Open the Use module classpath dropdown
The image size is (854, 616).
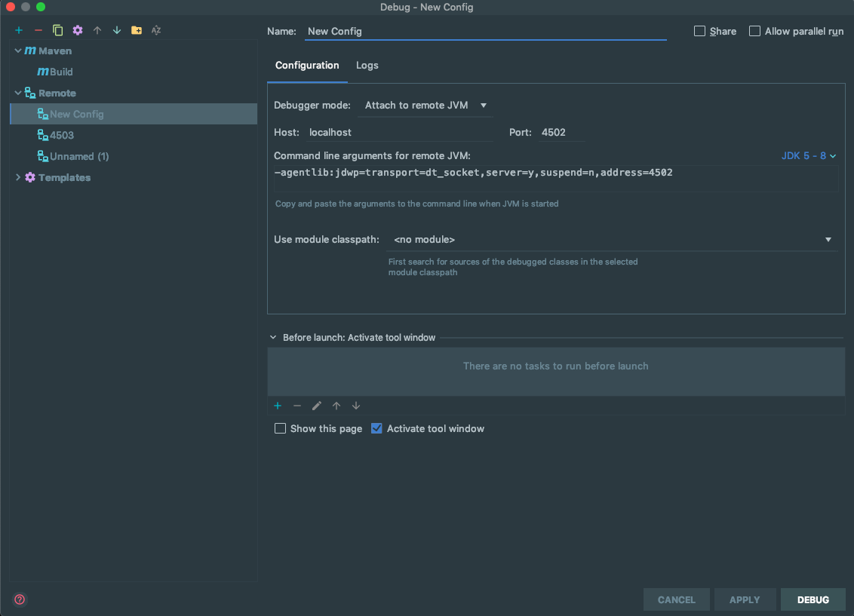(828, 239)
